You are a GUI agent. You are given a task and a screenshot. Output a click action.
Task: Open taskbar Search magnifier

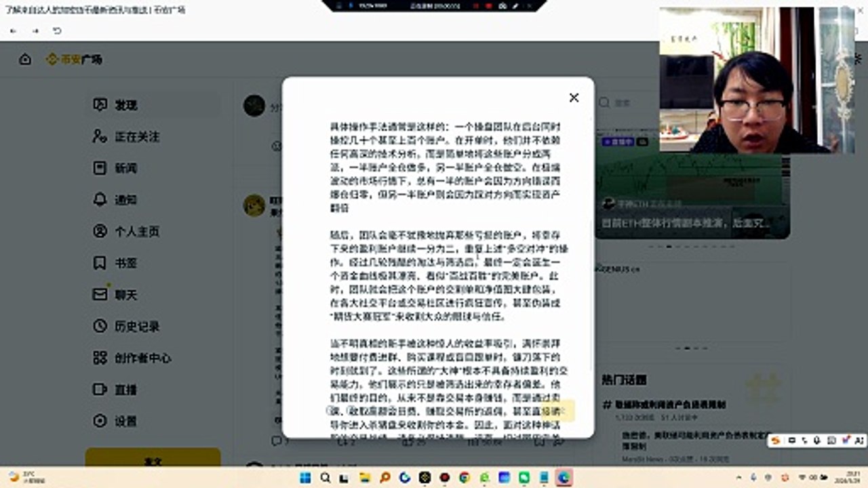click(325, 477)
